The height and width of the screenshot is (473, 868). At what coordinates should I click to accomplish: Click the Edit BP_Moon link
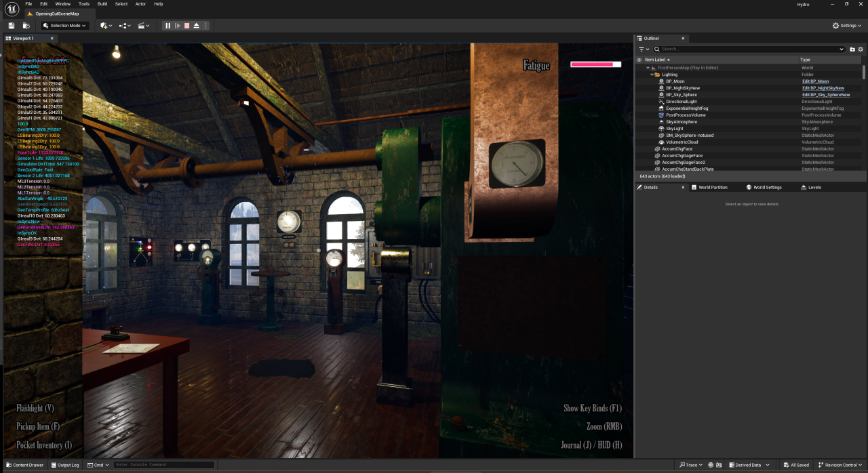click(x=815, y=81)
